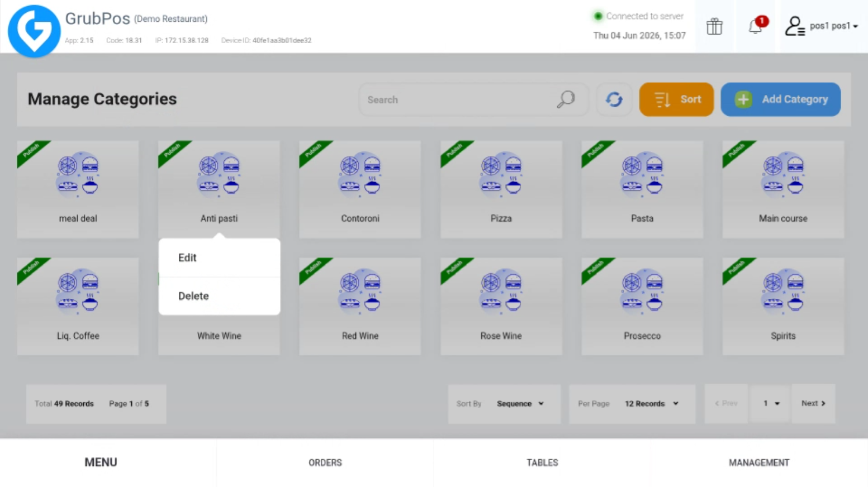Open the page number dropdown
This screenshot has height=487, width=868.
pyautogui.click(x=771, y=403)
